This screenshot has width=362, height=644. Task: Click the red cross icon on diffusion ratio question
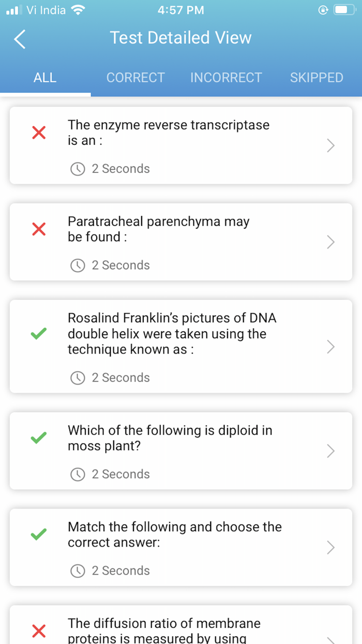(39, 631)
